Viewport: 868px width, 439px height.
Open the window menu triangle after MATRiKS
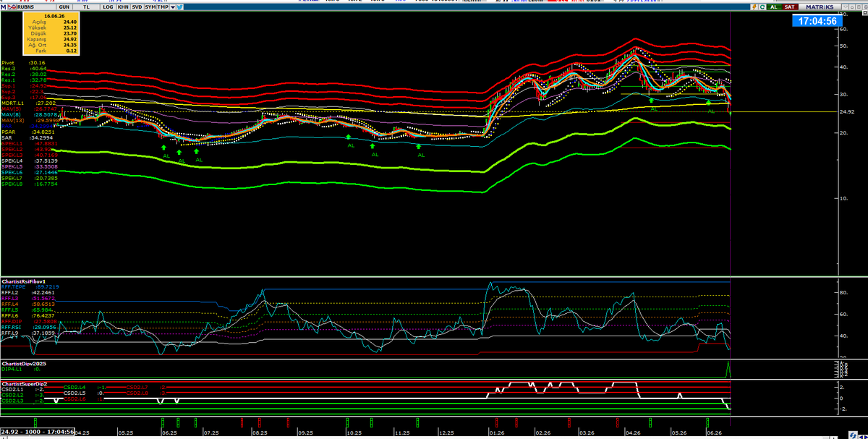click(845, 7)
